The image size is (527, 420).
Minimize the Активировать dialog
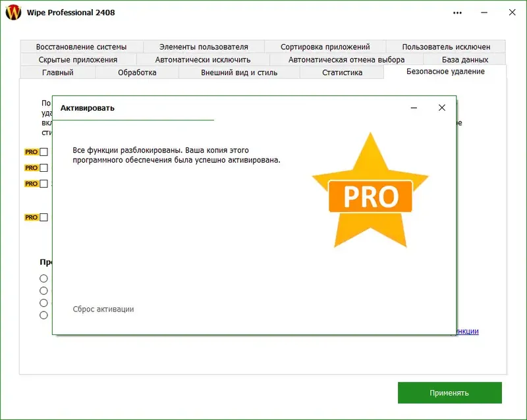click(x=414, y=107)
